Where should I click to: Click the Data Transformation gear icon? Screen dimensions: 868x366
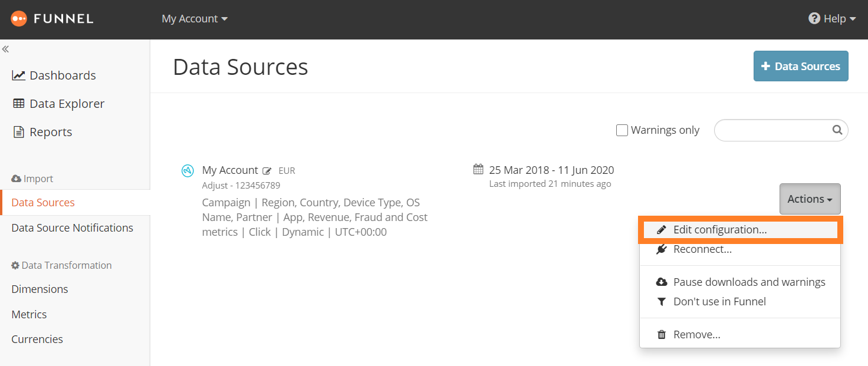coord(16,265)
